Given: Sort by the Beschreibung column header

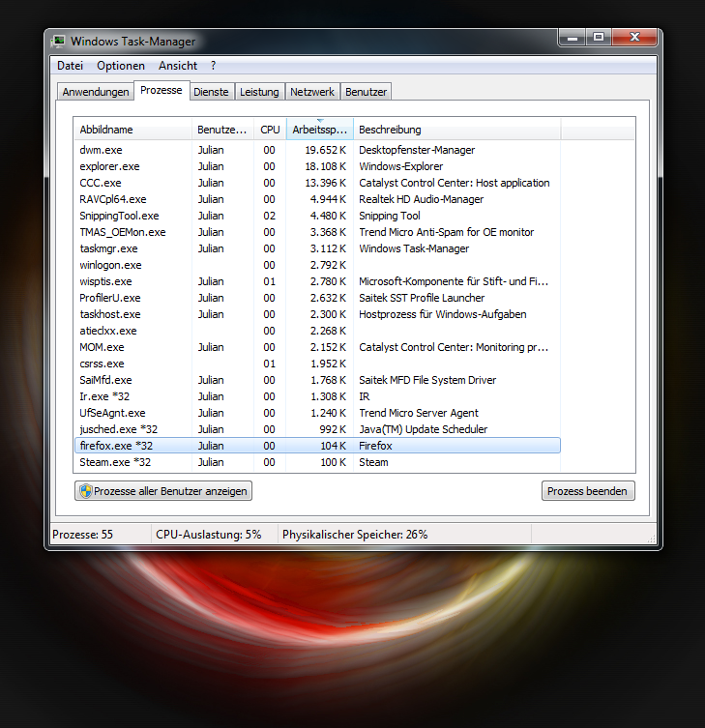Looking at the screenshot, I should point(457,130).
